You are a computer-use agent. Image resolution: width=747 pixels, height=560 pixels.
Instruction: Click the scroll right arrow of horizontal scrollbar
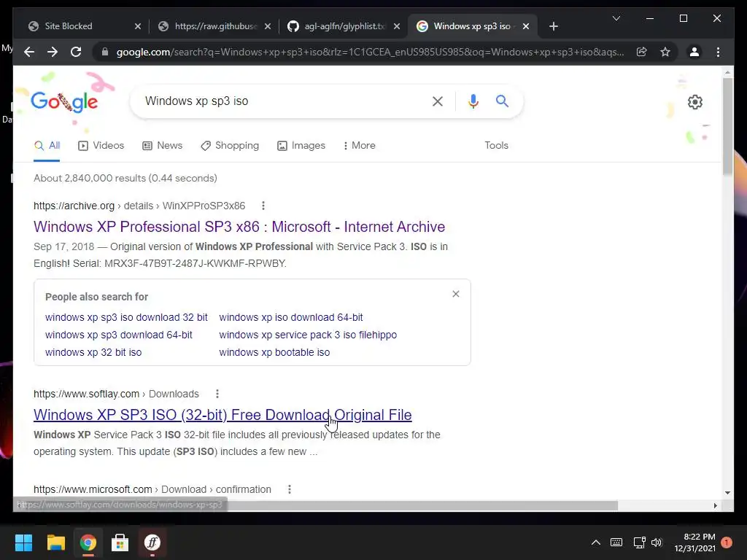(x=715, y=505)
